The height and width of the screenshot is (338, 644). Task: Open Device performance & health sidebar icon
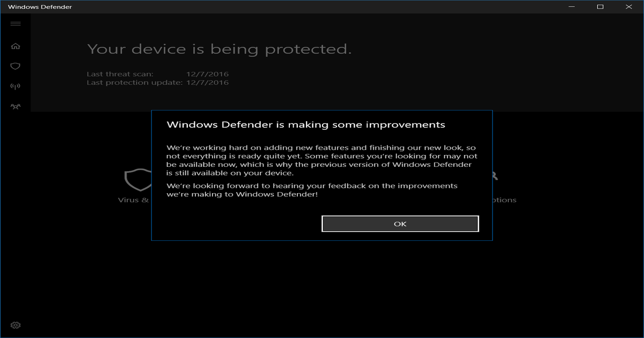16,86
